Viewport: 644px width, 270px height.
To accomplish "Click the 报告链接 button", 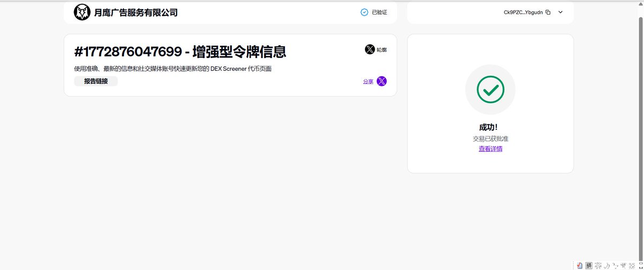I will tap(96, 81).
